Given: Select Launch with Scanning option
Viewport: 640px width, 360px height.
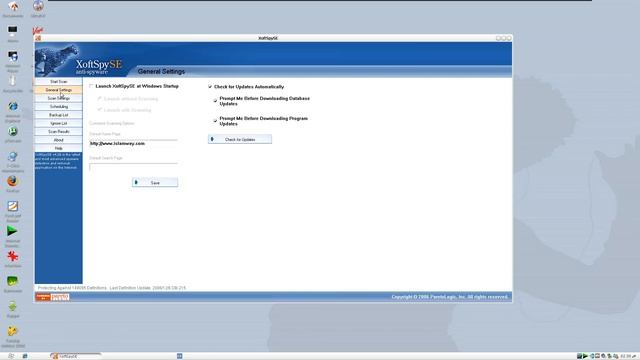Looking at the screenshot, I should (x=99, y=110).
